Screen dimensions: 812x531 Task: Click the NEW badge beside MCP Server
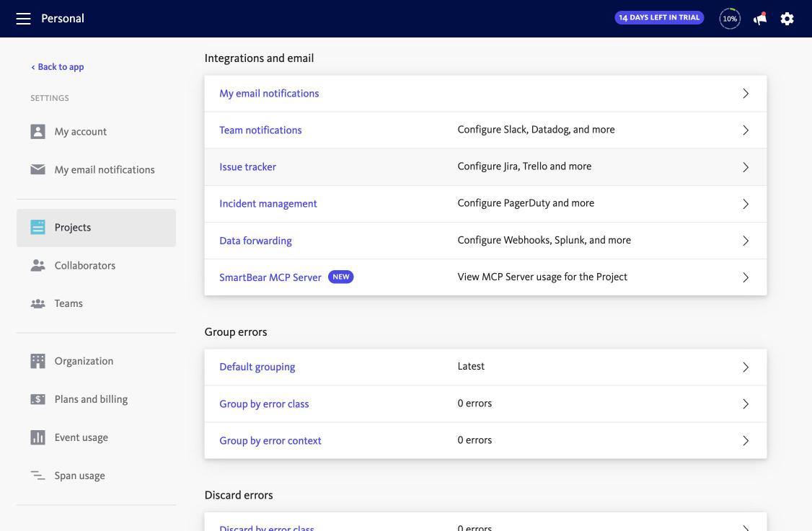point(341,277)
